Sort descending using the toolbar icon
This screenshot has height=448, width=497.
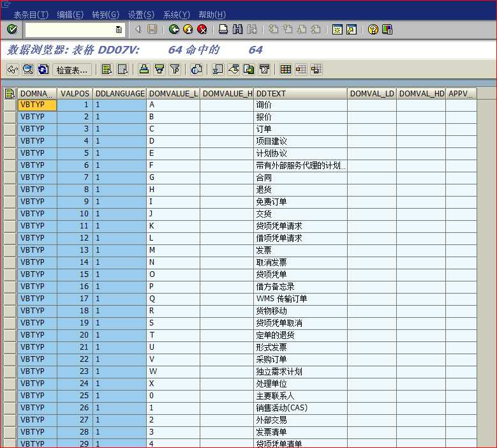tap(159, 70)
